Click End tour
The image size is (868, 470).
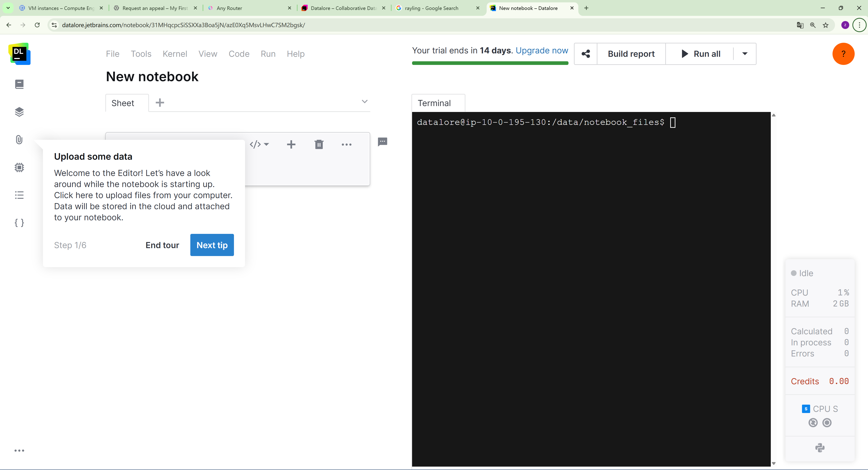162,245
